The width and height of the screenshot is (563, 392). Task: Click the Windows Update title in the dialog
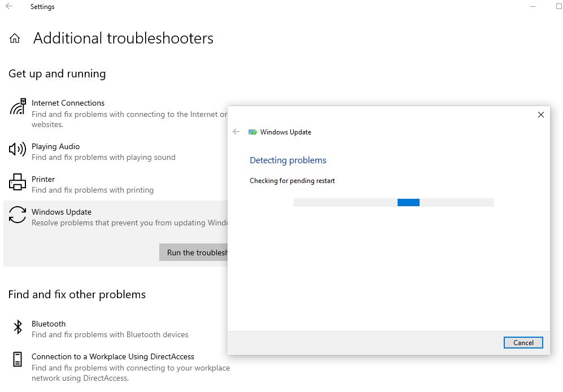tap(285, 132)
